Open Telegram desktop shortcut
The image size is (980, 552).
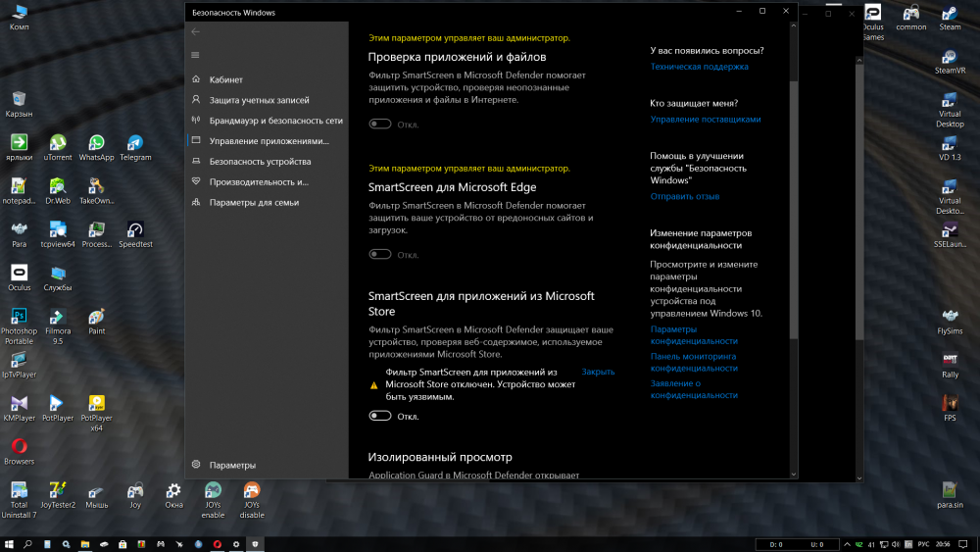coord(135,148)
